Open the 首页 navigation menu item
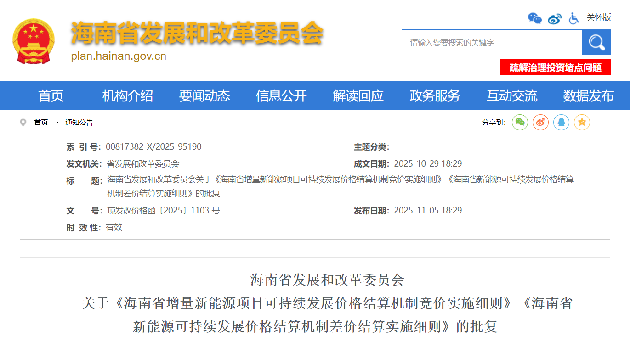This screenshot has height=364, width=630. (x=51, y=96)
